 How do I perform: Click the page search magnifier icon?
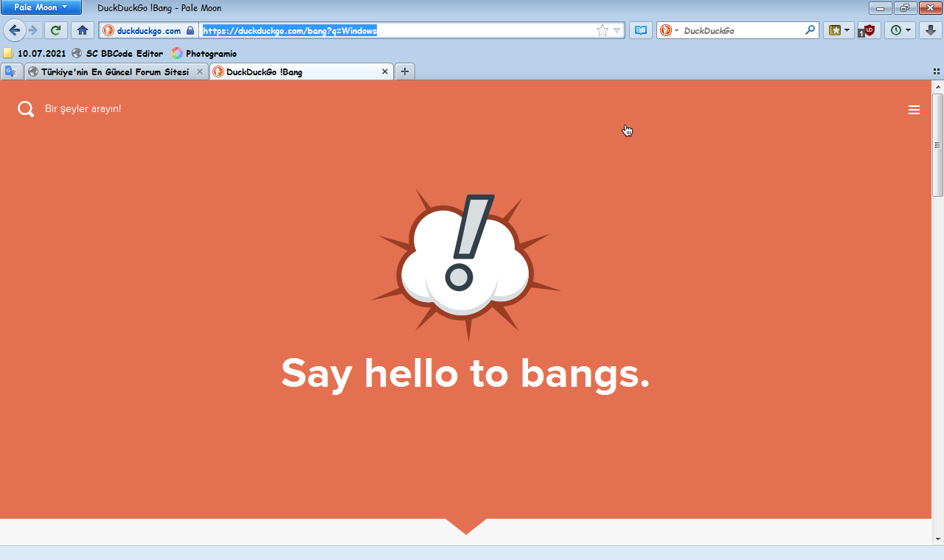pyautogui.click(x=26, y=109)
